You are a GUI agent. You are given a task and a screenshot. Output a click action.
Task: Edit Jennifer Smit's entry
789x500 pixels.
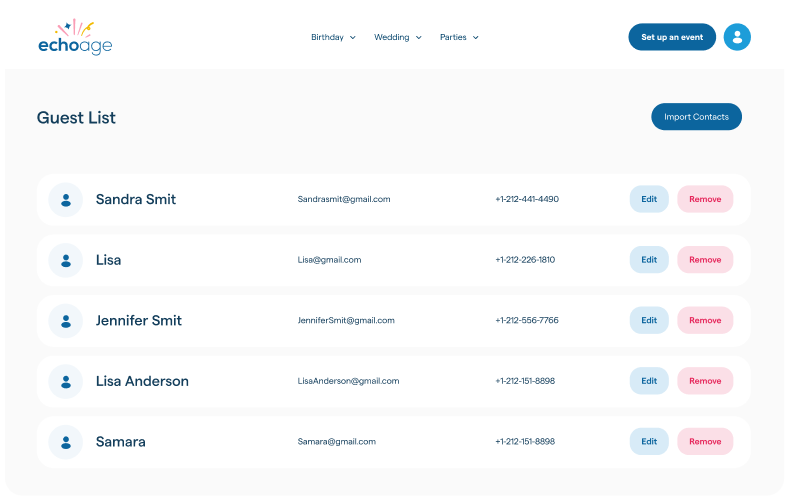click(x=649, y=320)
